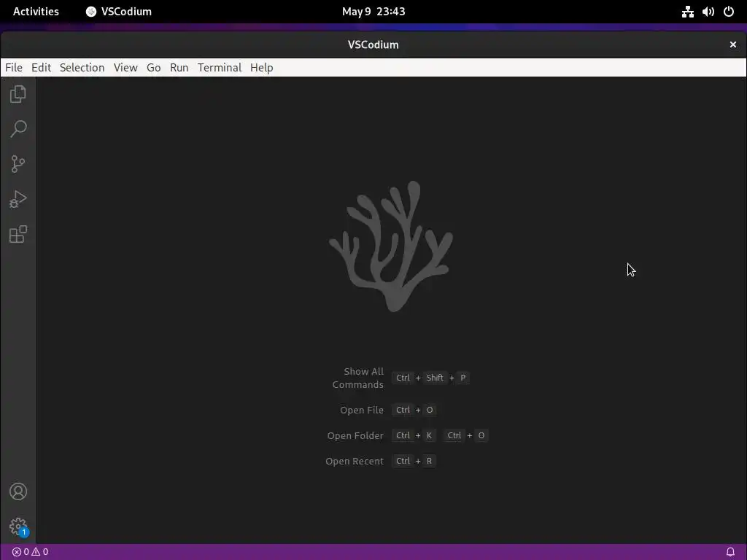Open the File menu
747x560 pixels.
[x=14, y=68]
